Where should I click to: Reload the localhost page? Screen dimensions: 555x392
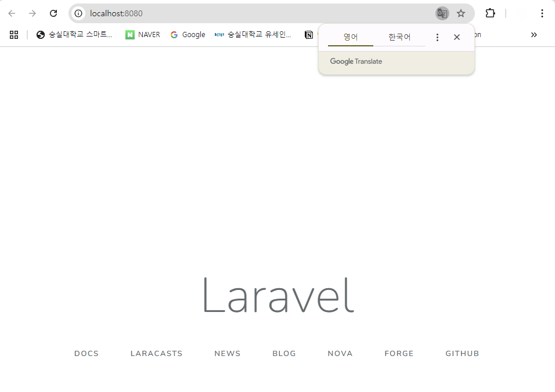point(53,13)
